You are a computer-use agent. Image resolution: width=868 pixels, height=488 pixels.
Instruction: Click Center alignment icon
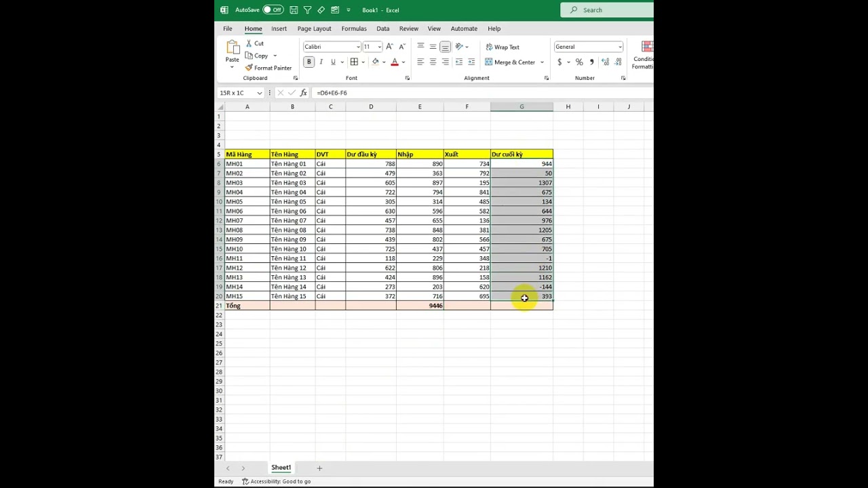433,62
